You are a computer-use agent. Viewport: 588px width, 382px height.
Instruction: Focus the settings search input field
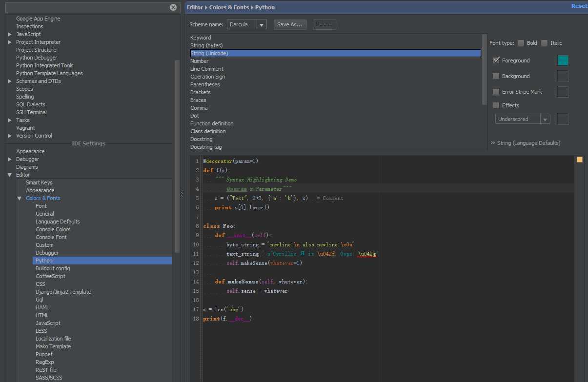[x=87, y=7]
